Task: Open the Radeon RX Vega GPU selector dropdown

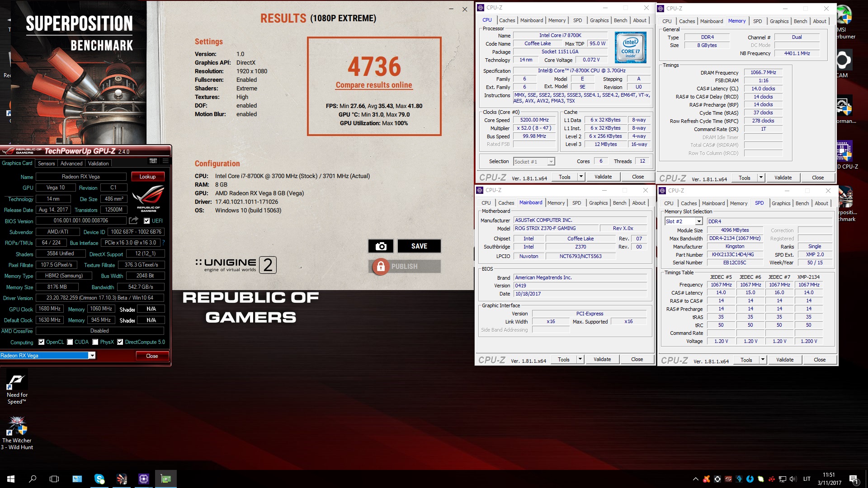Action: pyautogui.click(x=92, y=356)
